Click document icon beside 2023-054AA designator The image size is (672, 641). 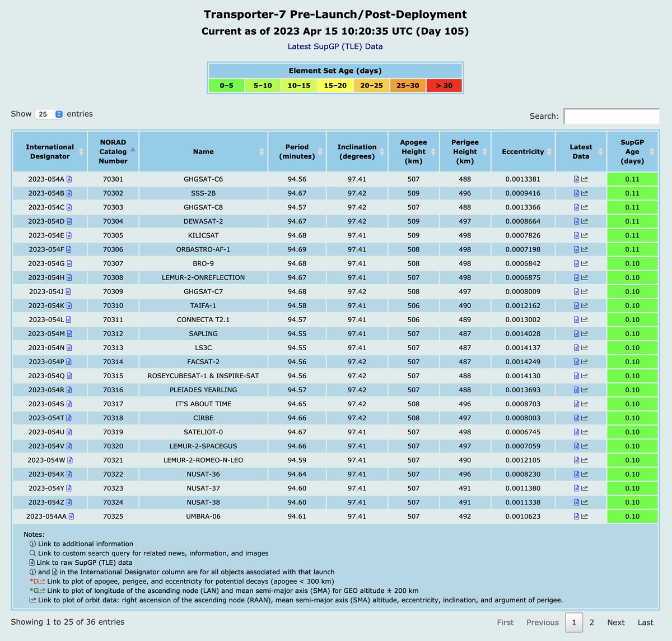pos(71,516)
